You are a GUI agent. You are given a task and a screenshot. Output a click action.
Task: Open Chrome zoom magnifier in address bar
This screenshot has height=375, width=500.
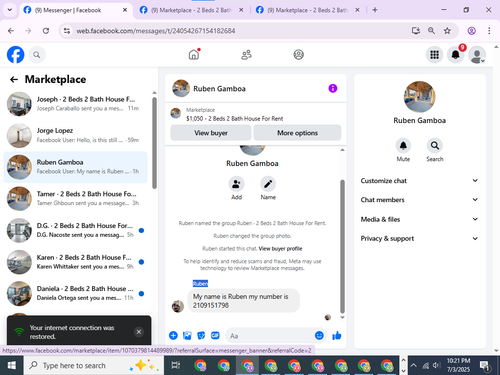pos(431,31)
